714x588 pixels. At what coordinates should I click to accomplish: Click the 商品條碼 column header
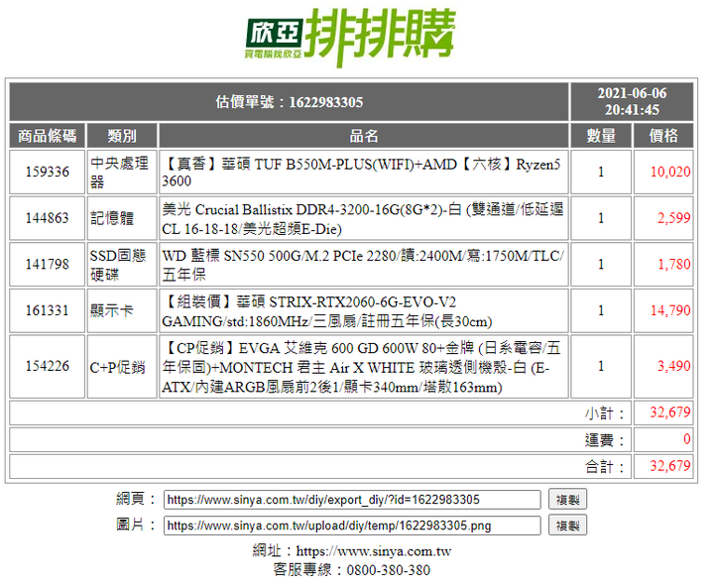pos(48,136)
